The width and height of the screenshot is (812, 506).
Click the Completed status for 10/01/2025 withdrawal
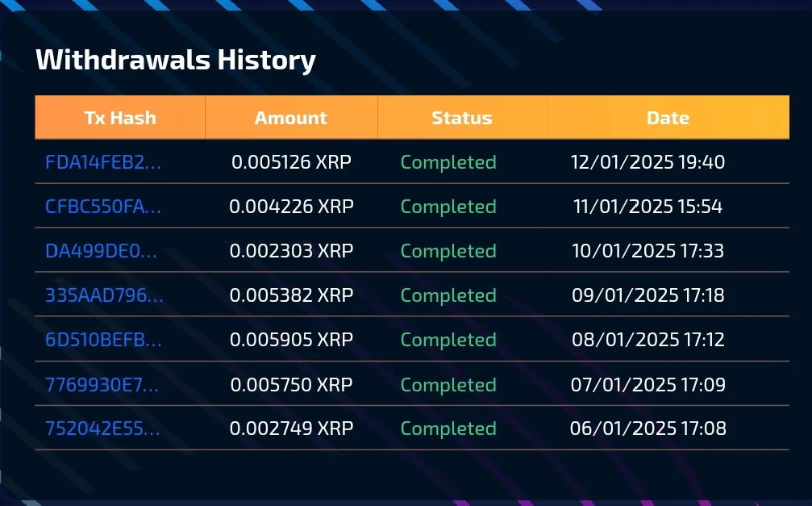coord(448,251)
